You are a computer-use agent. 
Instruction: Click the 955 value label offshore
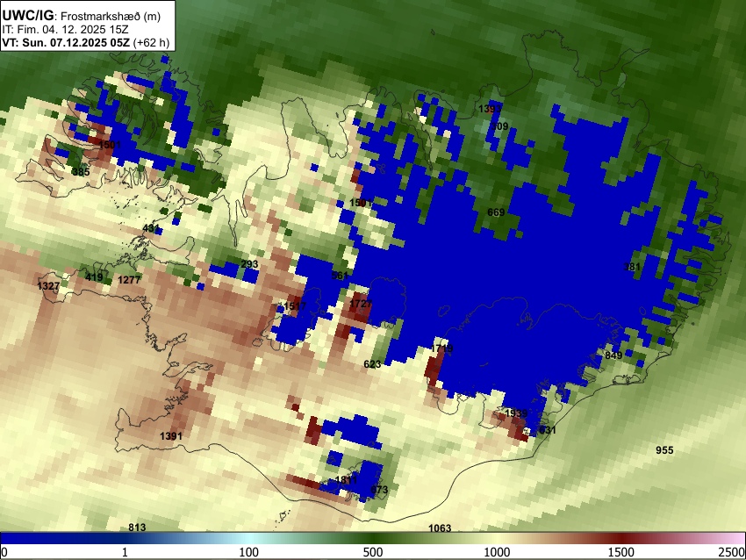(664, 450)
